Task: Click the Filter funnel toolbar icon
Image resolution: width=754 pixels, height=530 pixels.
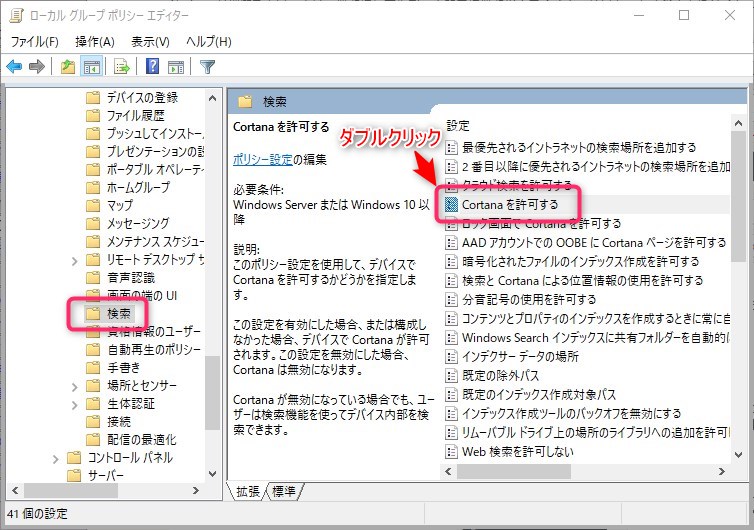Action: (x=207, y=66)
